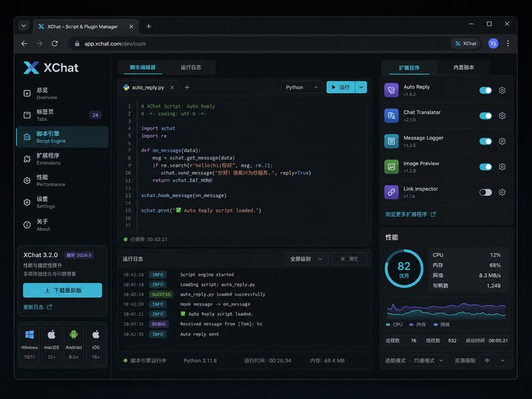Click the 24 tabs count badge
532x399 pixels.
pyautogui.click(x=95, y=115)
